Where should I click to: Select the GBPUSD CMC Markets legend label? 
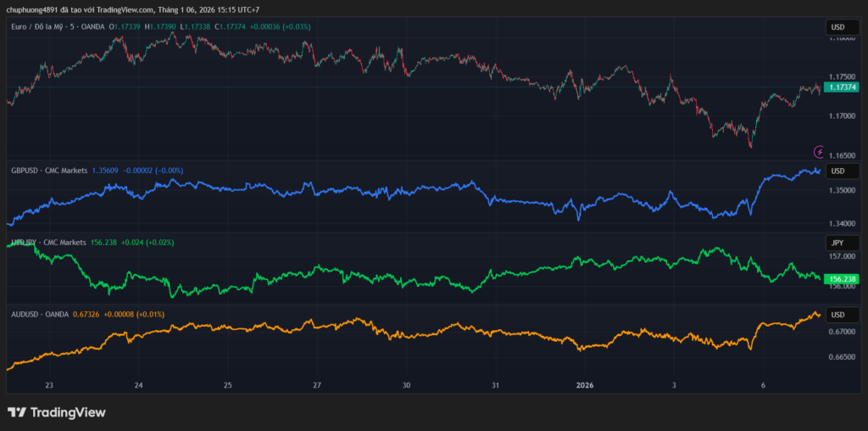(48, 170)
